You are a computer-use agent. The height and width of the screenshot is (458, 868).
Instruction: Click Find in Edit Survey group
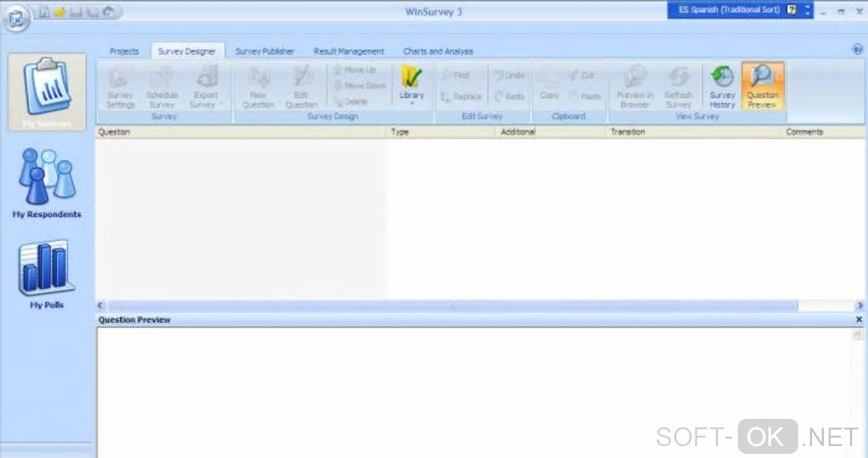coord(455,75)
